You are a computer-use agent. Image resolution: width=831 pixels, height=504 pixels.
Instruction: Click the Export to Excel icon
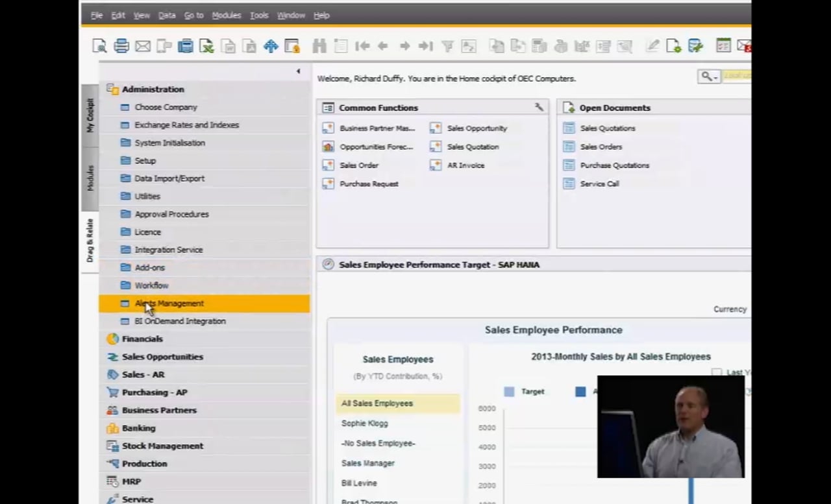click(x=207, y=45)
